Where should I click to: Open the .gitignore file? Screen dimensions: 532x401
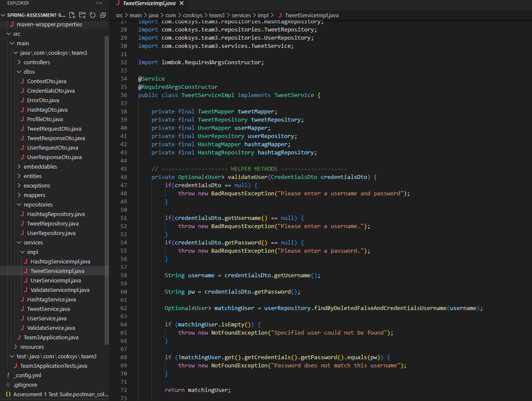click(25, 385)
